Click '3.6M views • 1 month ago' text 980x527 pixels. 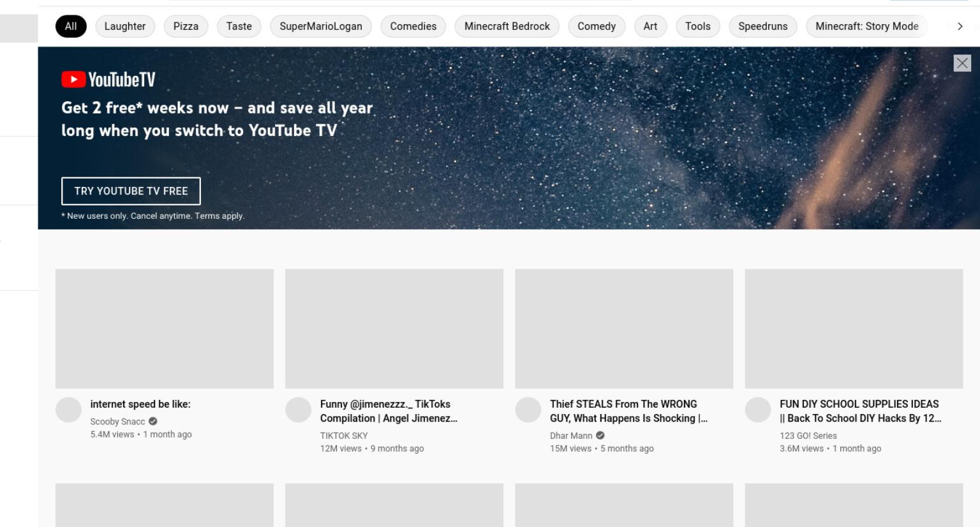(830, 448)
